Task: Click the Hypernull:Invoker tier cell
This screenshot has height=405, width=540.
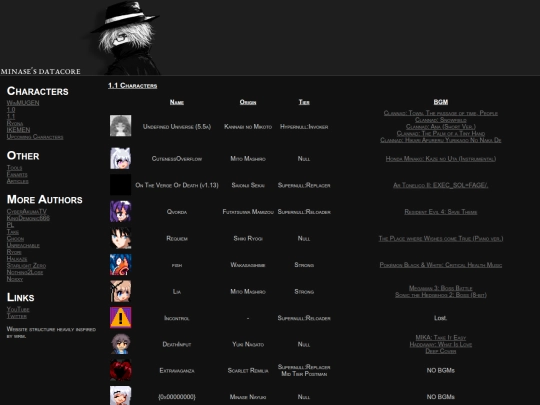Action: [304, 127]
